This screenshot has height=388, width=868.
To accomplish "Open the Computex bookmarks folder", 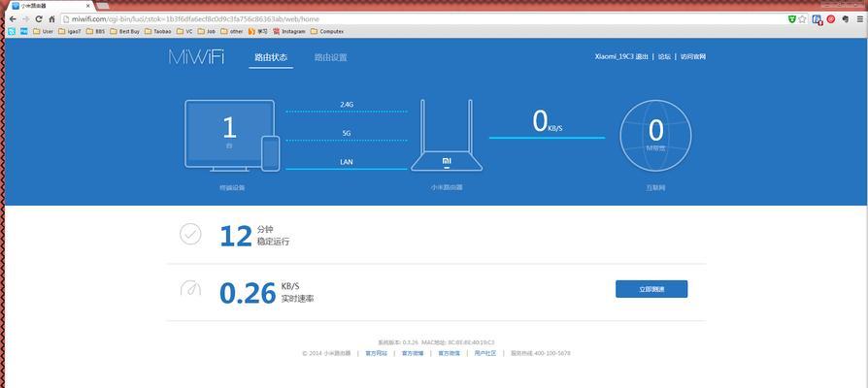I will coord(327,31).
